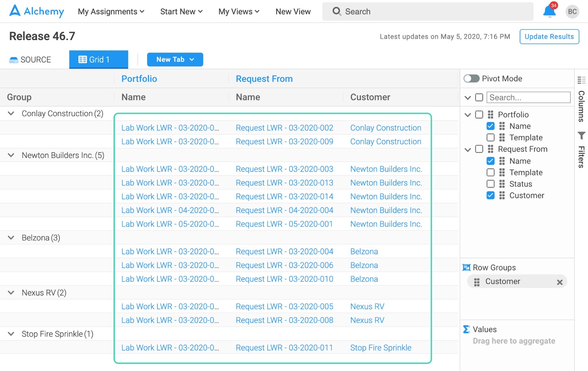The width and height of the screenshot is (588, 371).
Task: Collapse Portfolio in columns panel
Action: [467, 115]
